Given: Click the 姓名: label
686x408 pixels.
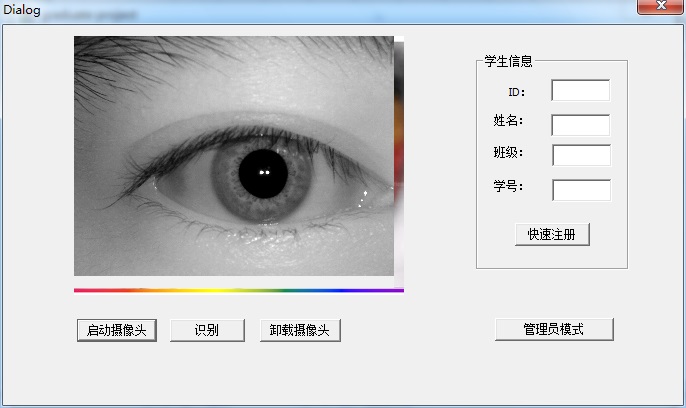Looking at the screenshot, I should coord(508,120).
